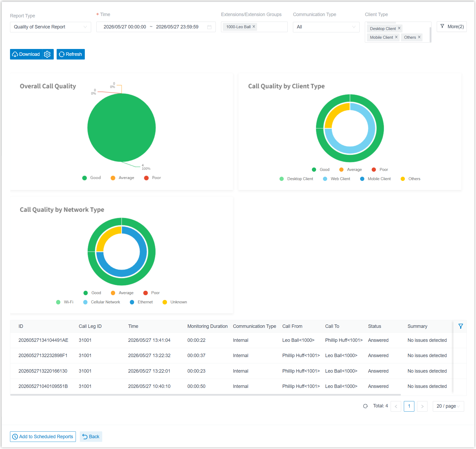Toggle Good legend in Network Type chart
The image size is (476, 449).
(92, 293)
